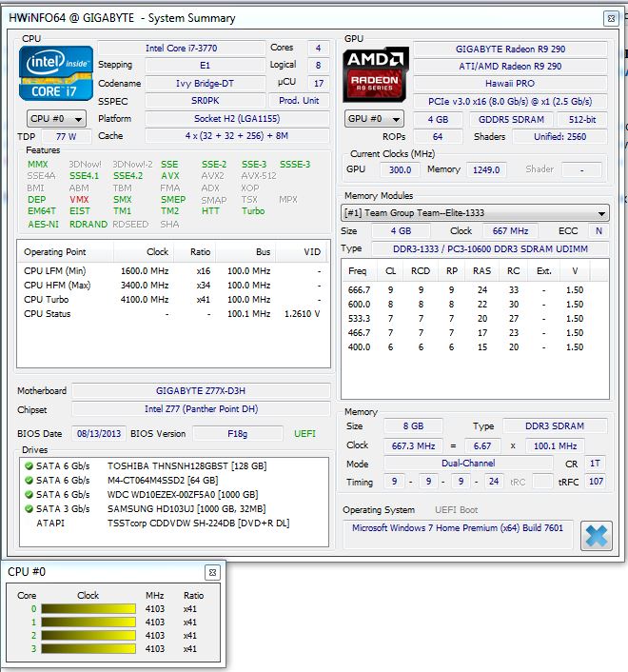Screen dimensions: 628x672
Task: Click the Core 0 clock bar
Action: click(88, 608)
